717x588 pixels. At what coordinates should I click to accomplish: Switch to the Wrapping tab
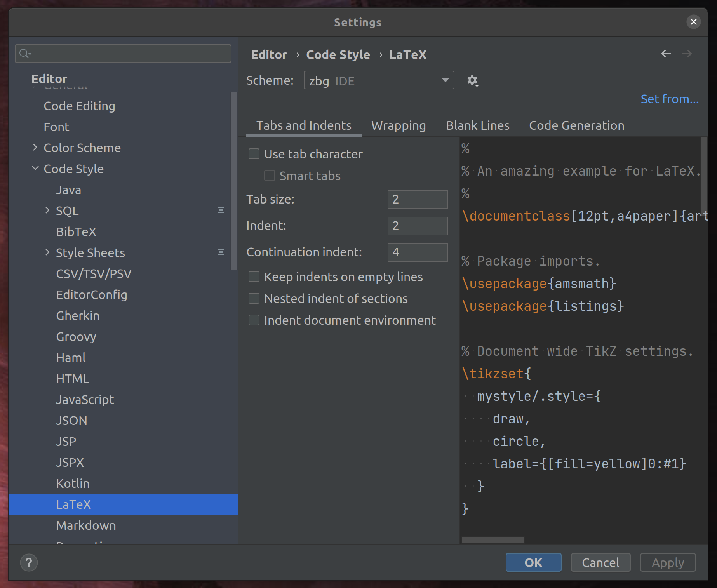click(x=399, y=125)
